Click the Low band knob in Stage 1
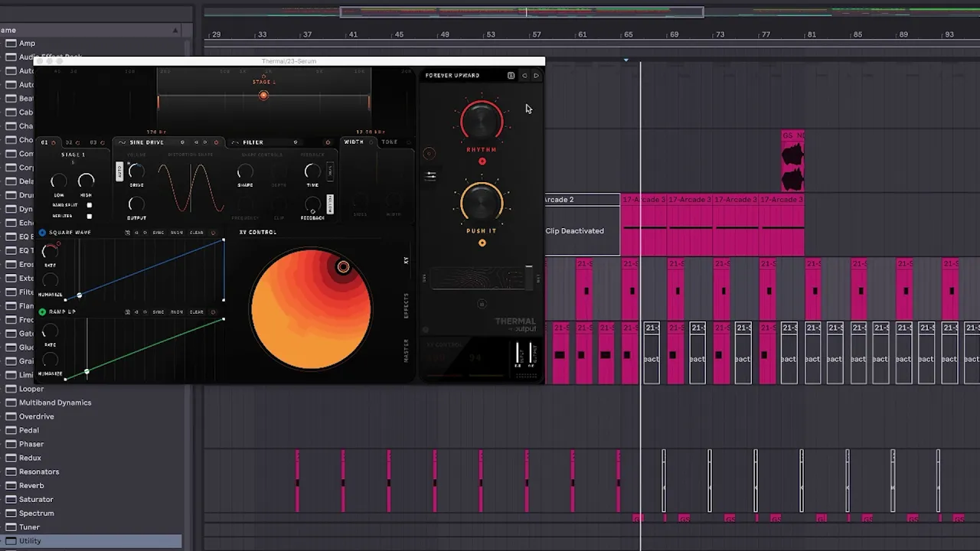980x551 pixels. (x=59, y=181)
